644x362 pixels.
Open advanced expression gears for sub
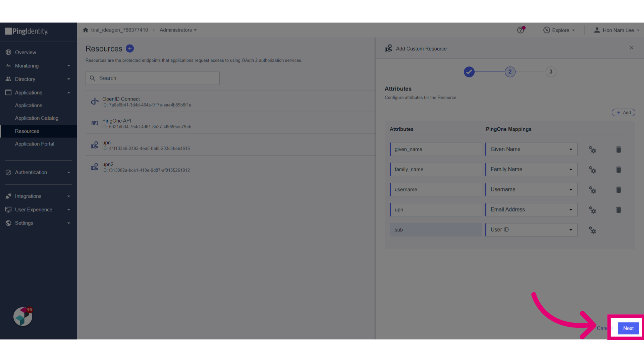pos(592,230)
